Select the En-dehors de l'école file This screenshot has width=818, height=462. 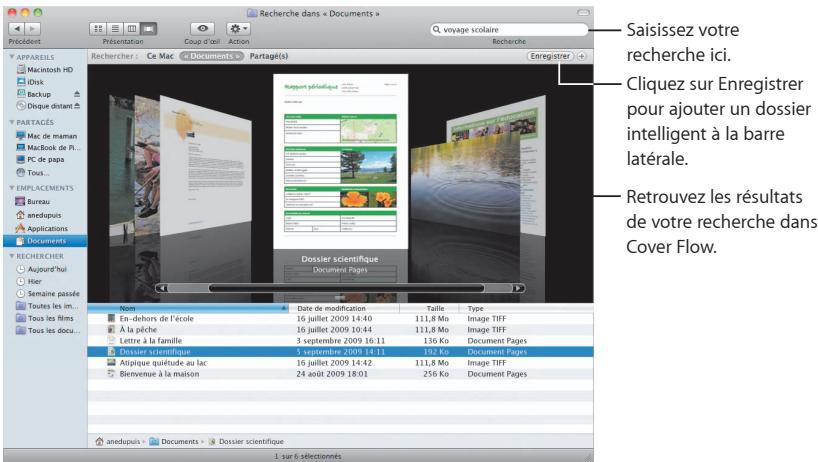click(340, 319)
